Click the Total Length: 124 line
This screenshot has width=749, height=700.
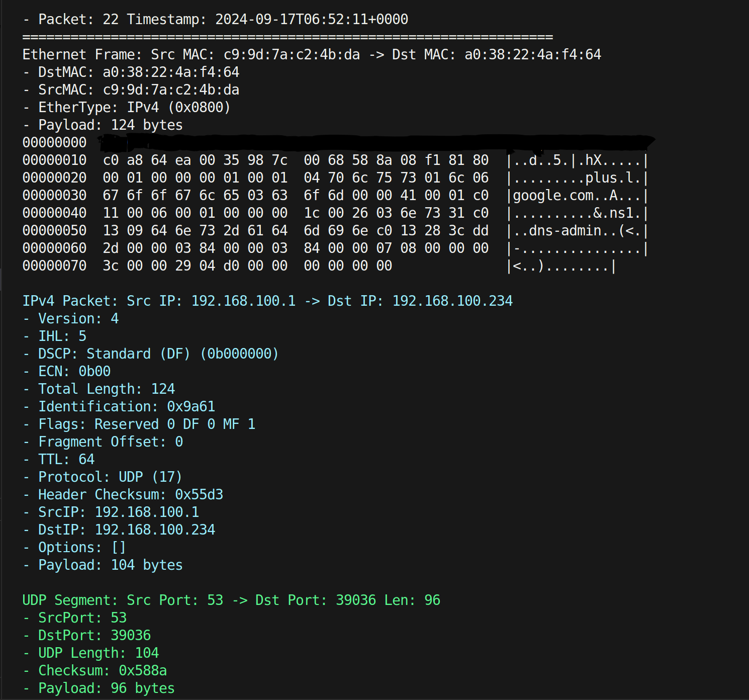[x=99, y=389]
